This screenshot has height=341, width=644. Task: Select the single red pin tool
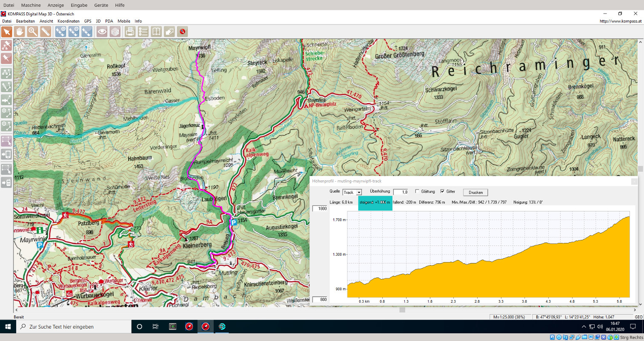(6, 58)
